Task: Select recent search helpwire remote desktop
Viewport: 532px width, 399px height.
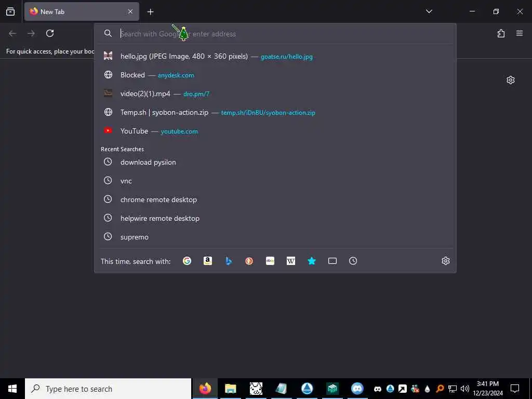Action: (x=275, y=218)
